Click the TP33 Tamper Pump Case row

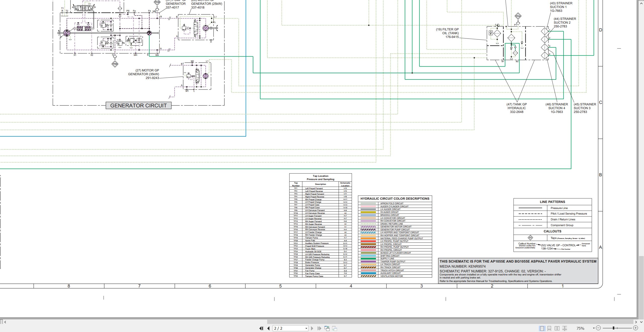point(320,276)
